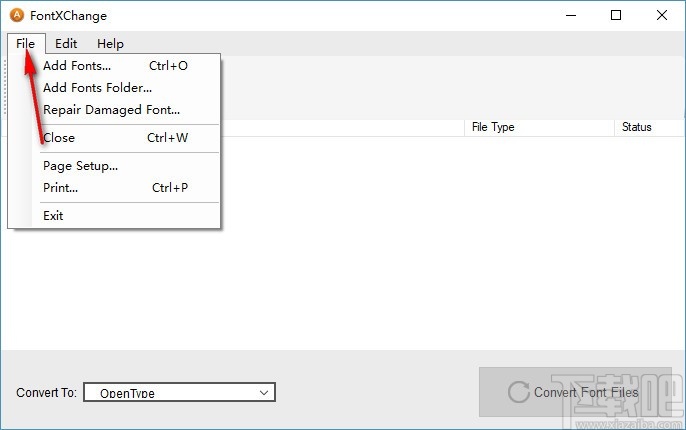Click the FontXChange app icon in title bar
Screen dimensions: 686x430
coord(16,16)
